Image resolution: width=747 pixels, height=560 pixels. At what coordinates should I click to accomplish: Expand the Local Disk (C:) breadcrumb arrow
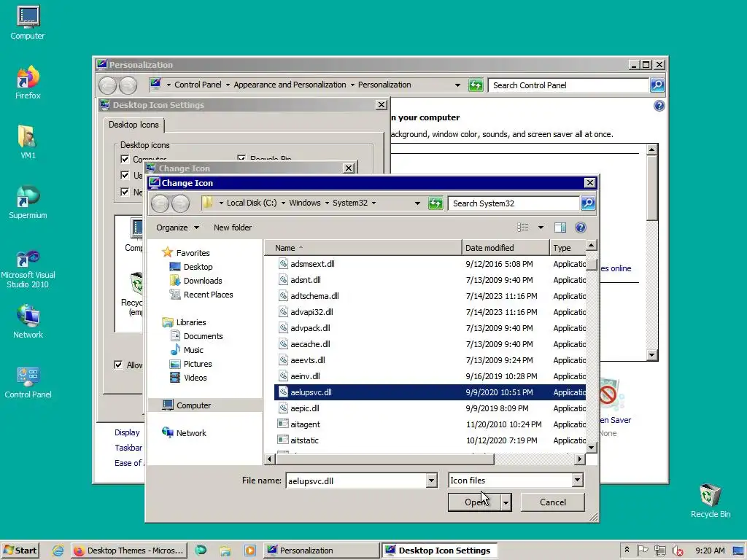[283, 203]
